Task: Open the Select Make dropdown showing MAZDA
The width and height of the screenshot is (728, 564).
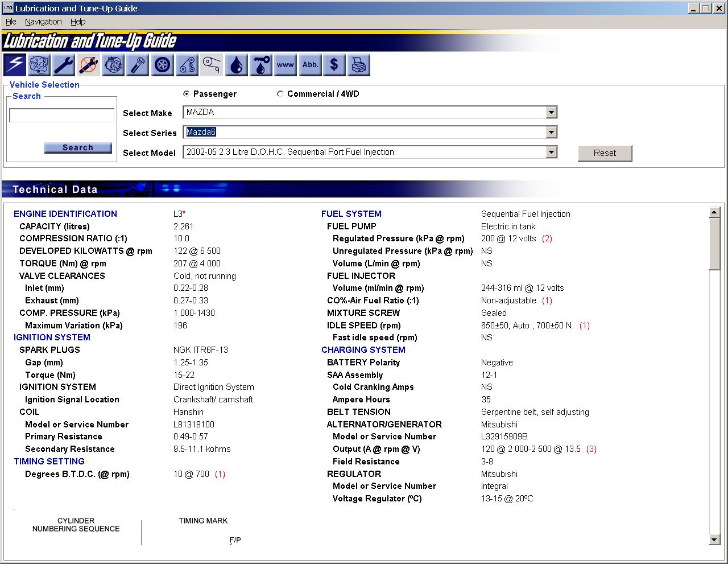Action: (x=370, y=113)
